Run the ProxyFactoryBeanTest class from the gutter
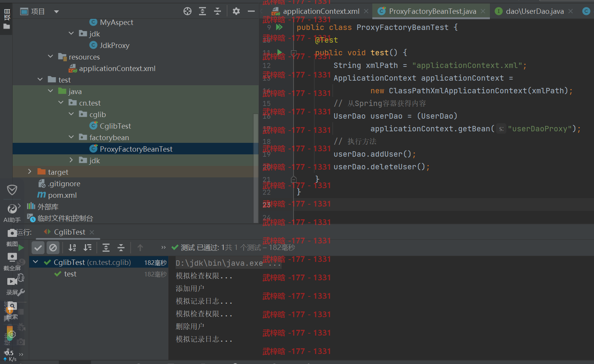Viewport: 594px width, 364px height. 279,27
